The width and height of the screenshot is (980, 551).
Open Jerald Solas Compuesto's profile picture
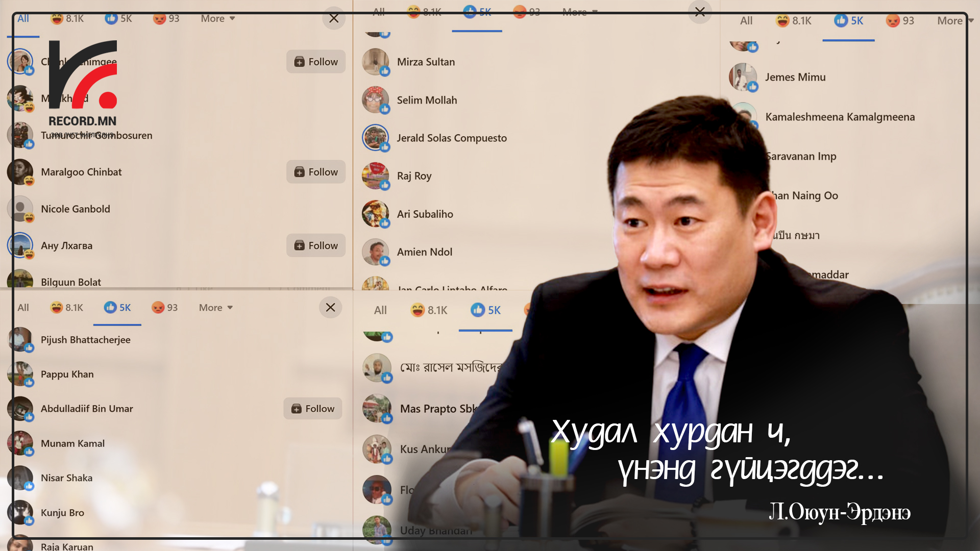(x=376, y=138)
